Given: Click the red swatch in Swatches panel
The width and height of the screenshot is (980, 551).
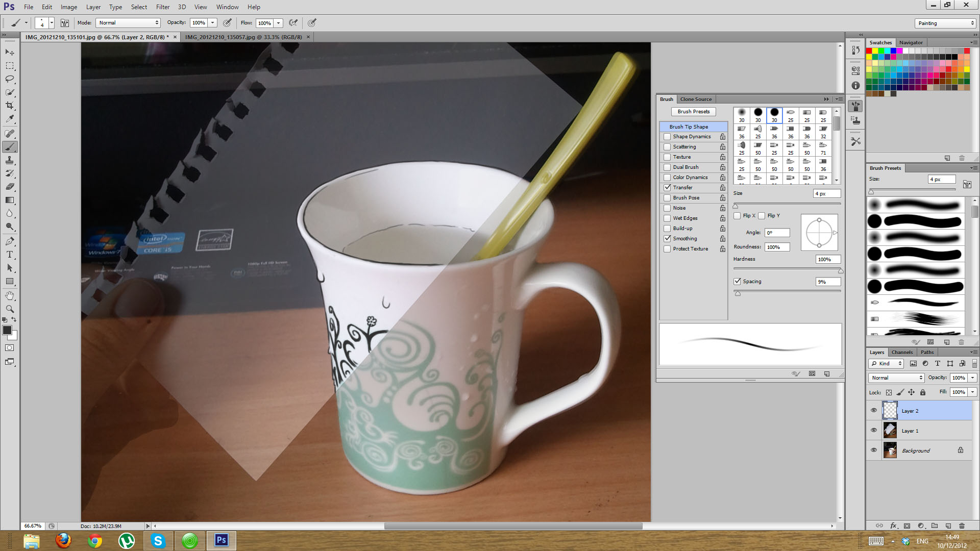Looking at the screenshot, I should 869,51.
